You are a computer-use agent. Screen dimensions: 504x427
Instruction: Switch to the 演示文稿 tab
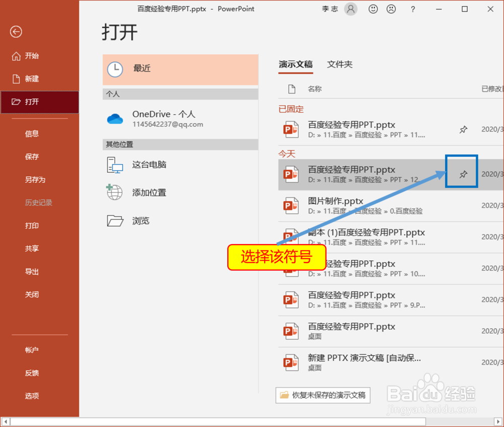coord(295,64)
